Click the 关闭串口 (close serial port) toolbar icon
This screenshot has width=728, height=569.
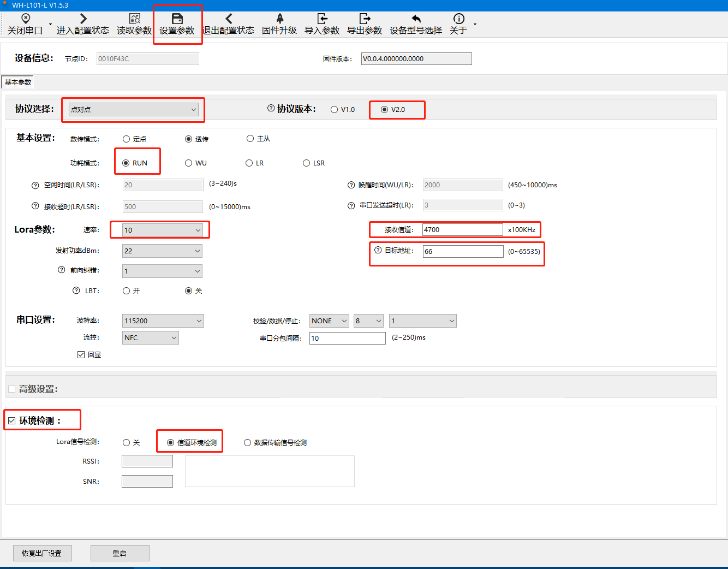pyautogui.click(x=25, y=20)
